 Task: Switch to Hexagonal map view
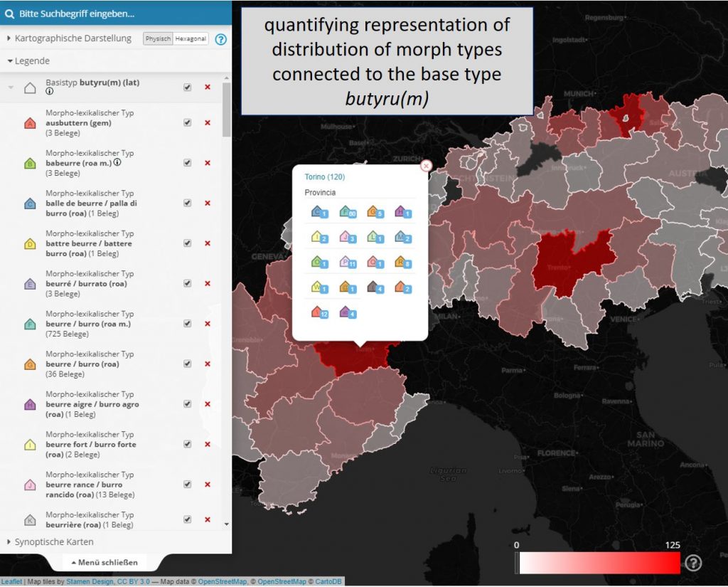[x=191, y=39]
